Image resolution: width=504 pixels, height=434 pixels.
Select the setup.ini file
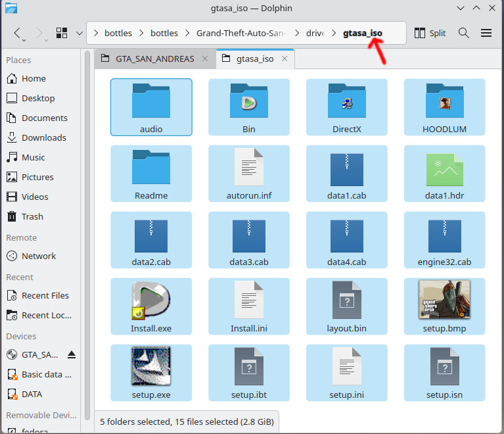346,373
